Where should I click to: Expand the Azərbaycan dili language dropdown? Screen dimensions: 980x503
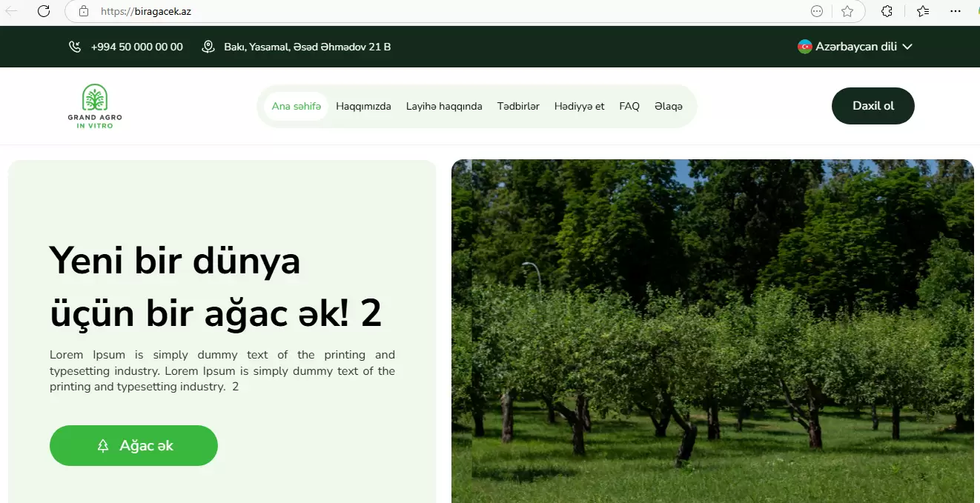click(x=907, y=47)
